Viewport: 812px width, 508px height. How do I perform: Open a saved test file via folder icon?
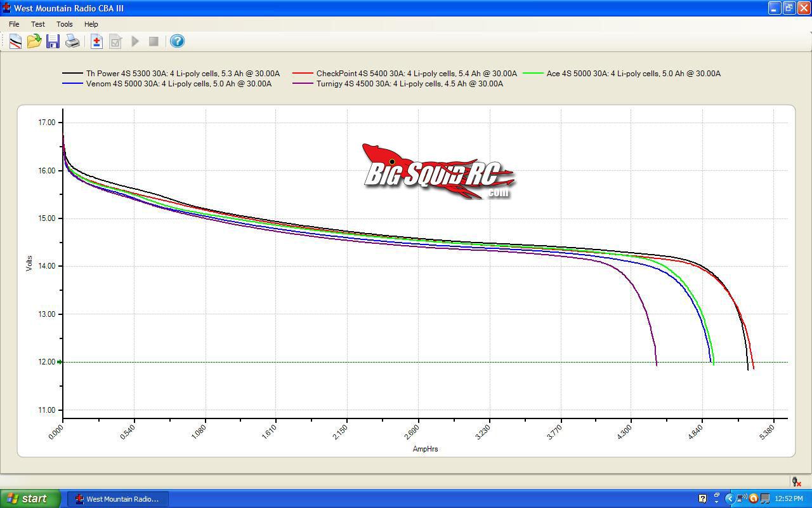tap(34, 41)
